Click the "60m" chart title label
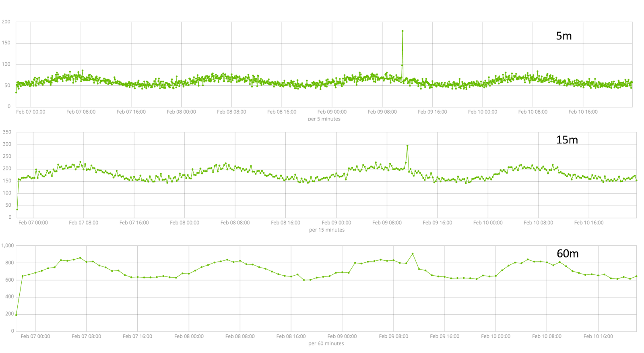The image size is (644, 353). coord(568,253)
